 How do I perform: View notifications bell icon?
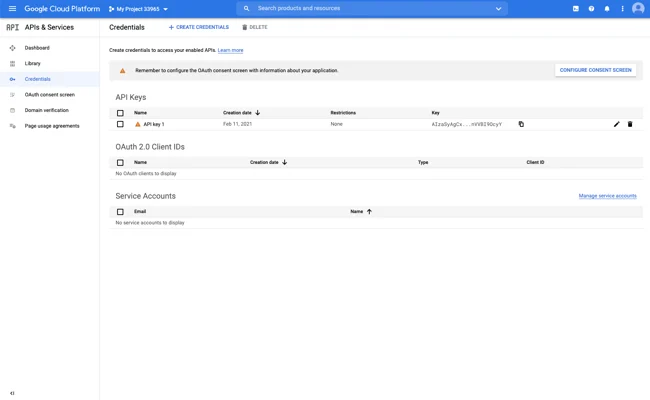[x=607, y=9]
